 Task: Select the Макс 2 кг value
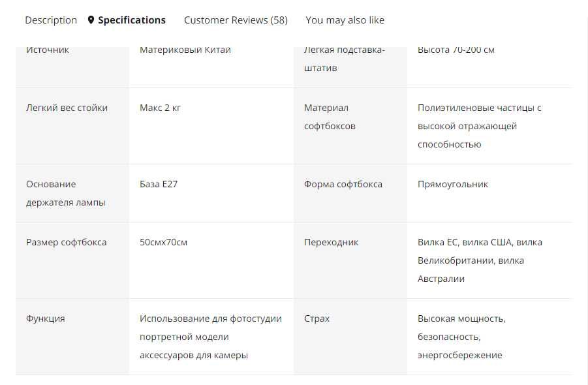(x=160, y=108)
